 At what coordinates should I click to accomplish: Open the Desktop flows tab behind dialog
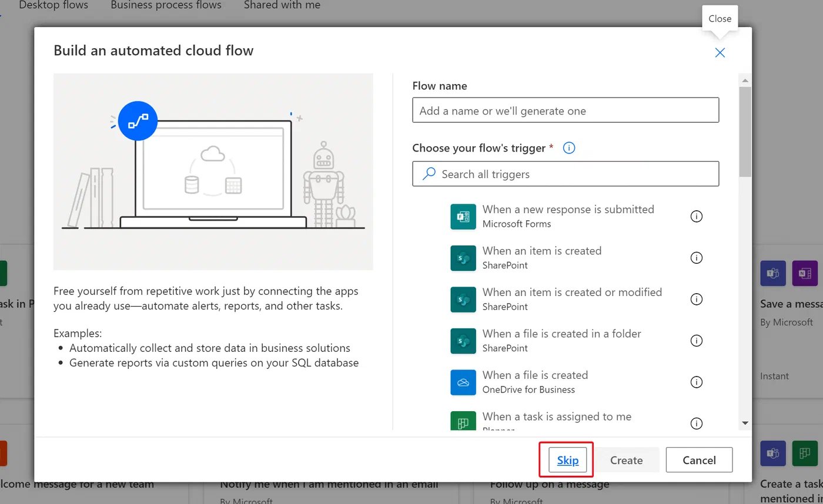click(53, 5)
